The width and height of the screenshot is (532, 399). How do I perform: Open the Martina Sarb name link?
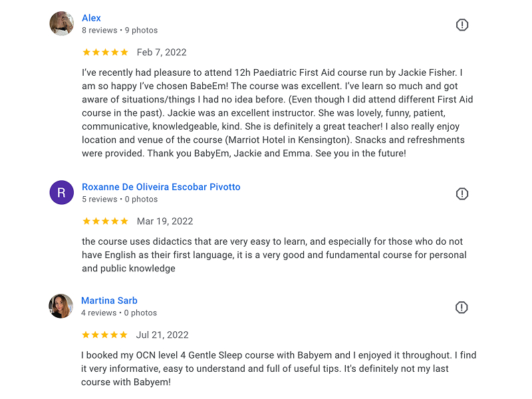click(x=109, y=301)
